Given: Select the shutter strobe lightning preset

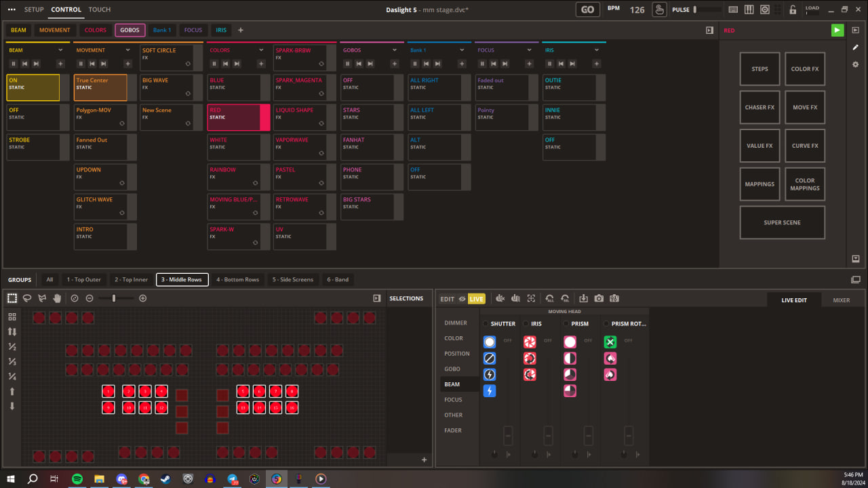Looking at the screenshot, I should [x=490, y=390].
